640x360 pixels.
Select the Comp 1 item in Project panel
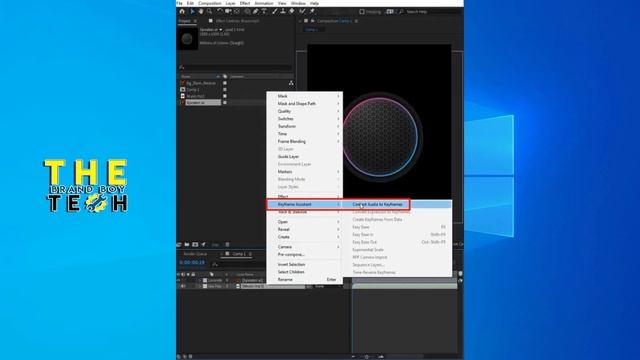pyautogui.click(x=193, y=89)
